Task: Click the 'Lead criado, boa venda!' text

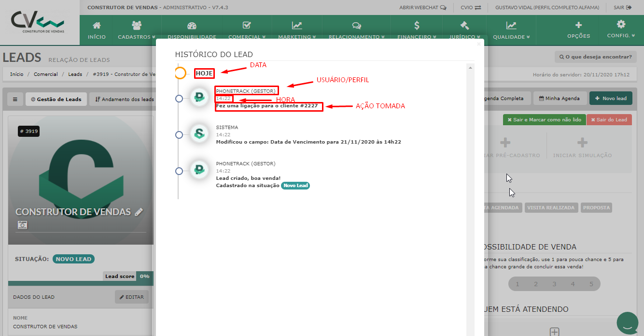Action: pyautogui.click(x=248, y=178)
